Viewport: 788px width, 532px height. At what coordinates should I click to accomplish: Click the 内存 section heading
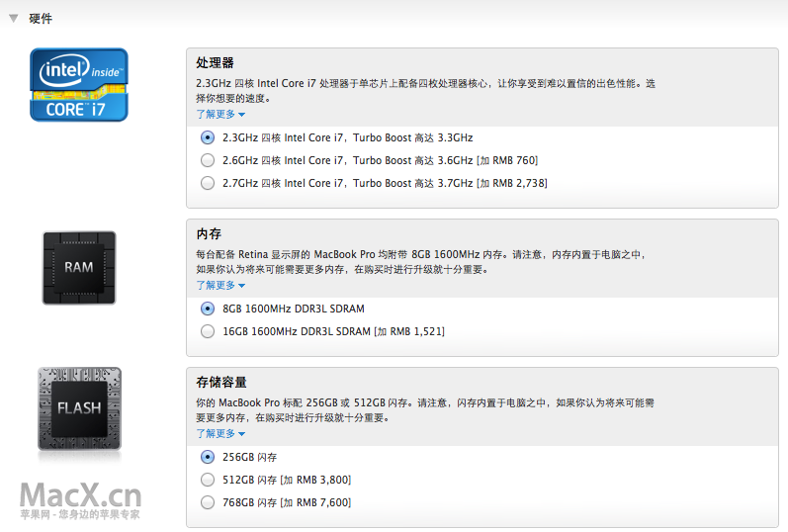coord(209,233)
